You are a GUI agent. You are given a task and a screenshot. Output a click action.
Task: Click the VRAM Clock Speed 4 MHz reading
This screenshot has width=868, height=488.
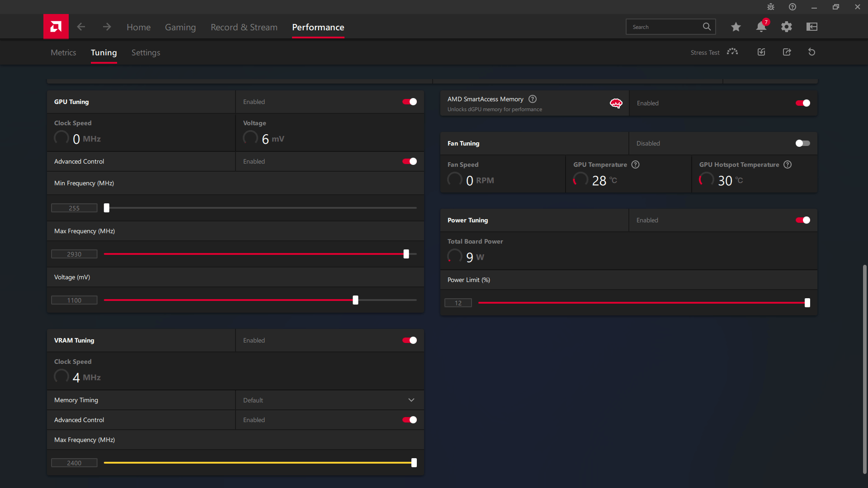click(78, 377)
